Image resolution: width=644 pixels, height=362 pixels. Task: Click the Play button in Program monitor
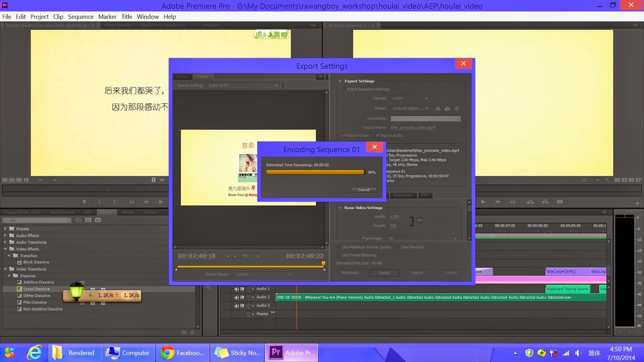click(483, 202)
